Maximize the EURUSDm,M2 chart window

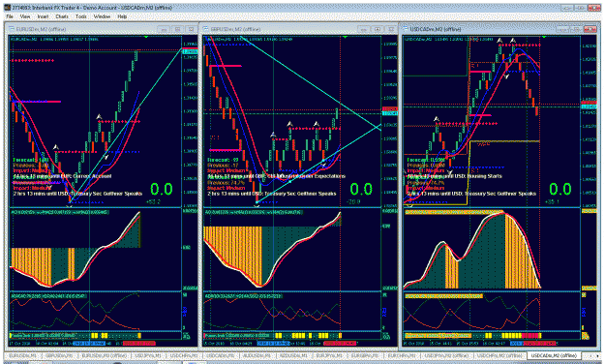pyautogui.click(x=177, y=29)
